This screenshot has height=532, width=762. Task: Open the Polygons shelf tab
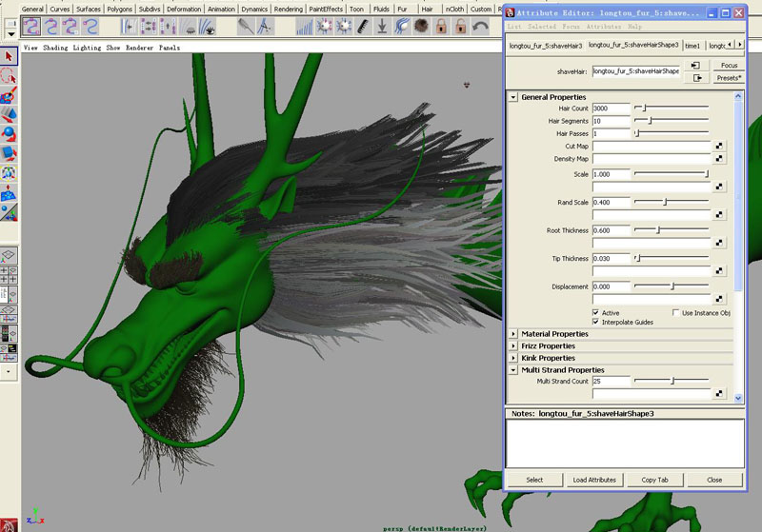click(119, 9)
